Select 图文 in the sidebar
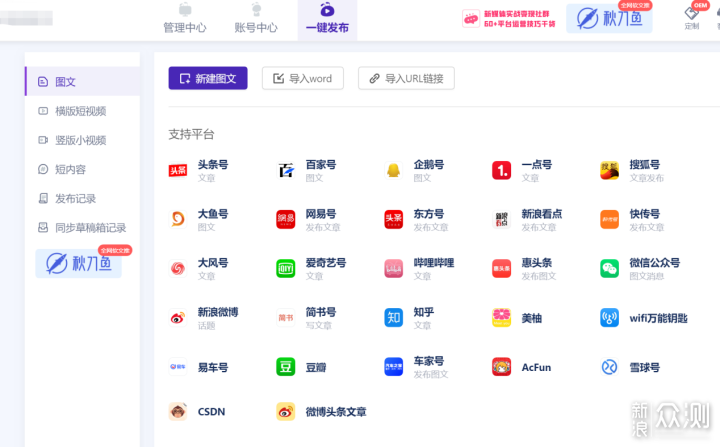This screenshot has height=447, width=720. click(83, 81)
